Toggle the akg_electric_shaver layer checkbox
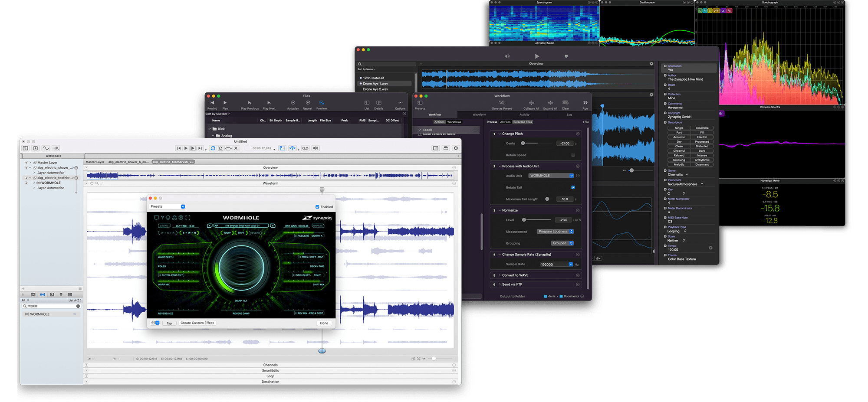This screenshot has width=868, height=402. (26, 167)
